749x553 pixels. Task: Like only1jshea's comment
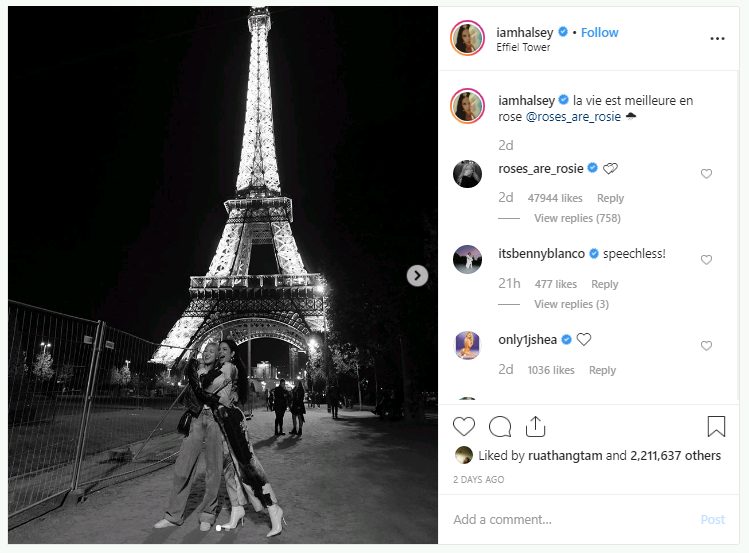(706, 346)
